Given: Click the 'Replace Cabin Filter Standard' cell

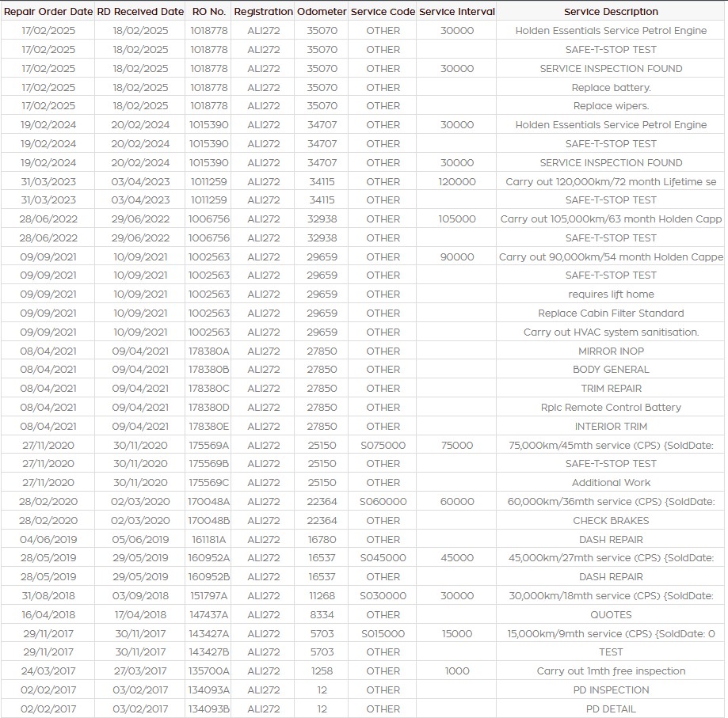Looking at the screenshot, I should click(611, 313).
